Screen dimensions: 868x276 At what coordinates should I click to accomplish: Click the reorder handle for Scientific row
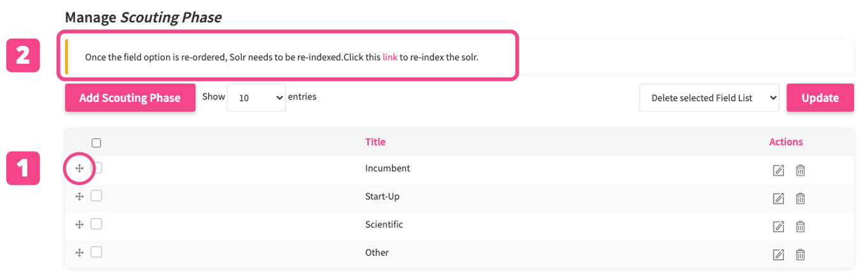click(x=80, y=224)
